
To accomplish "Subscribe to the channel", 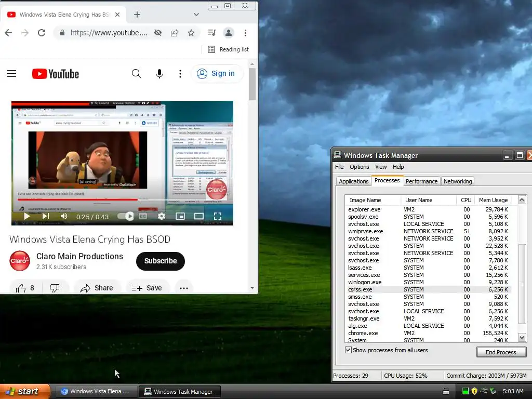I will click(x=161, y=261).
